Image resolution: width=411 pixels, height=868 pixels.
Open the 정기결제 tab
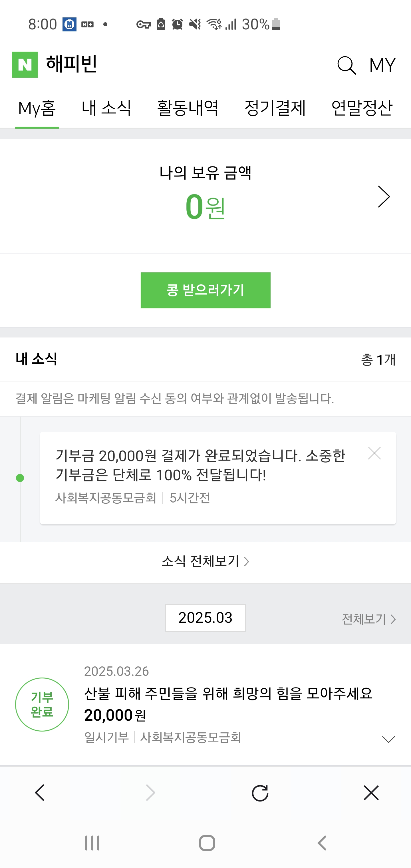point(275,108)
